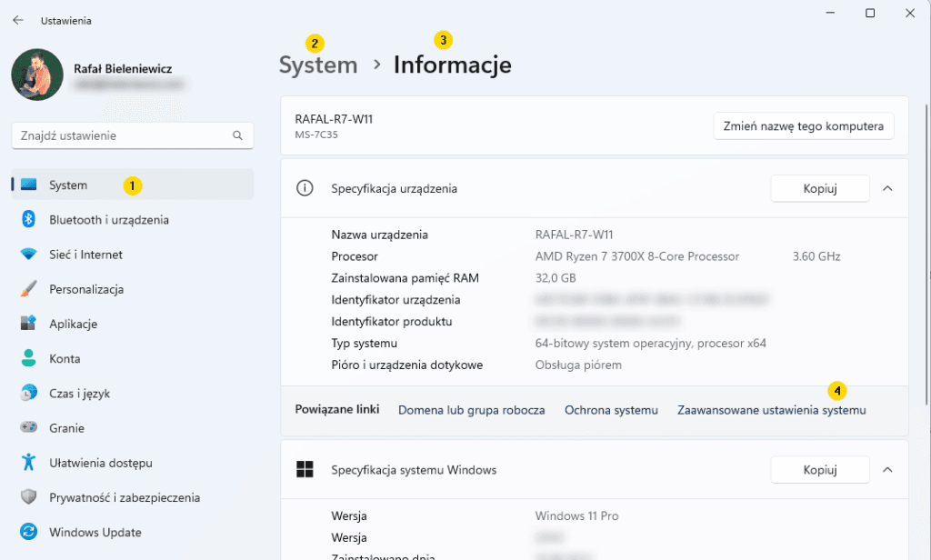Screen dimensions: 931x560
Task: Select Czas i język globe icon
Action: (29, 393)
